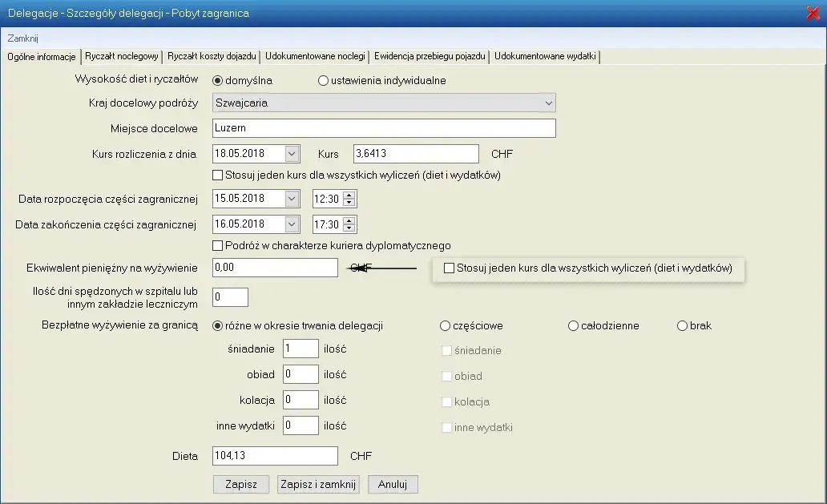Screen dimensions: 827x504
Task: Select domyślna radio button
Action: (217, 80)
